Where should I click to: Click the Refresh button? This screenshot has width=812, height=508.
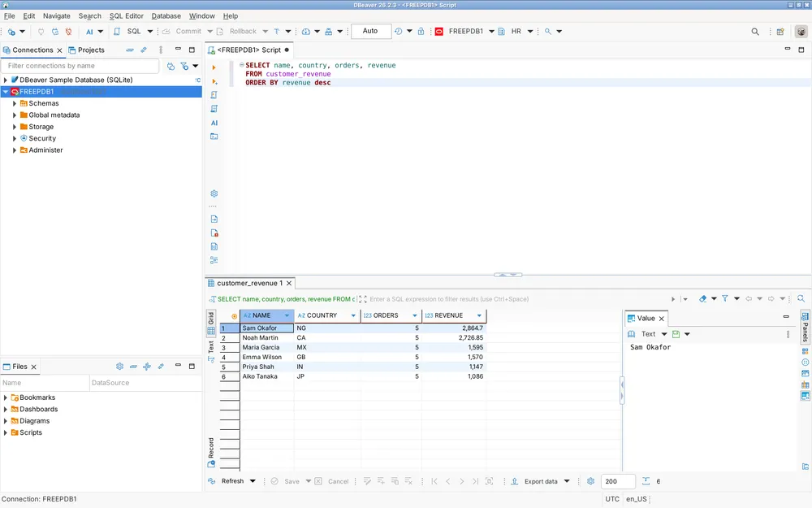(227, 481)
